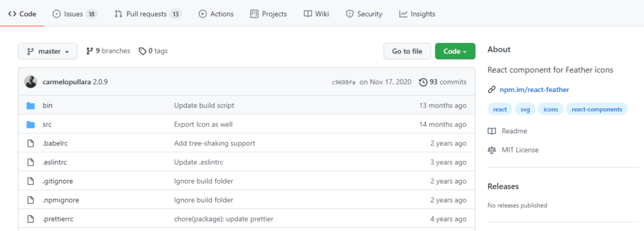This screenshot has height=231, width=644.
Task: Open the Wiki tab
Action: [316, 14]
